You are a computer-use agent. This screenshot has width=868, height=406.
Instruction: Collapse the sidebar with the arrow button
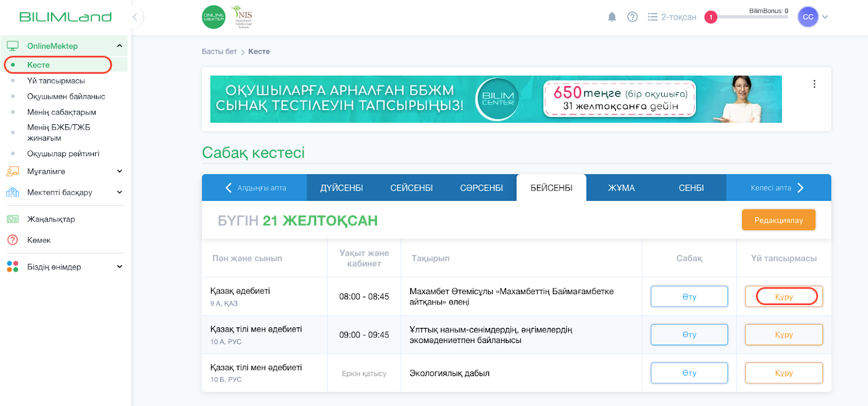tap(135, 17)
